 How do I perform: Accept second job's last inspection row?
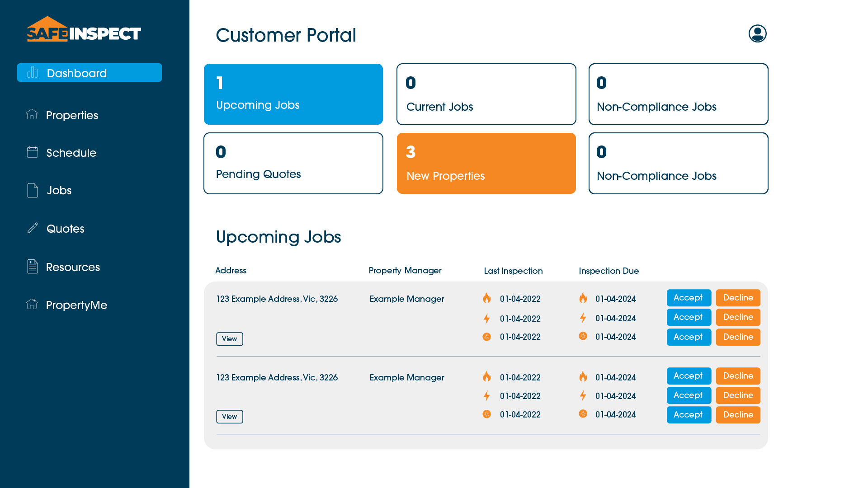tap(689, 415)
